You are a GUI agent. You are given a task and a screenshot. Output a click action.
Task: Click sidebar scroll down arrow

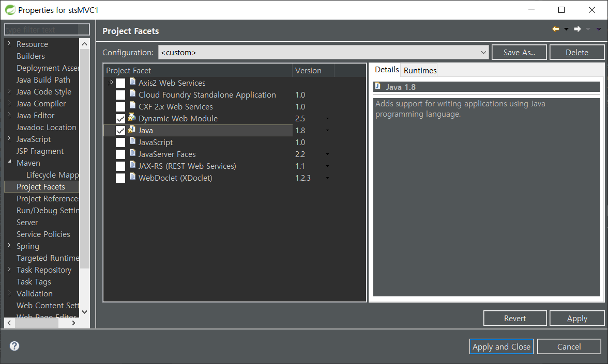[x=85, y=312]
